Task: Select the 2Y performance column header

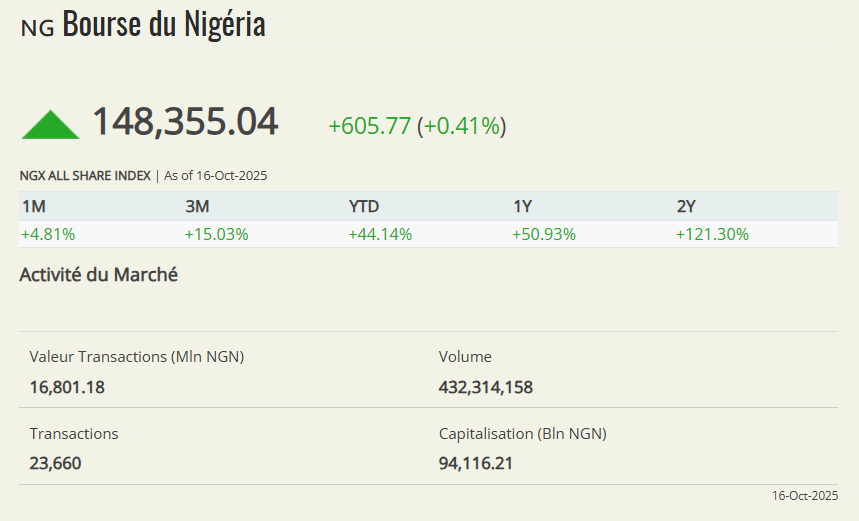Action: click(686, 206)
